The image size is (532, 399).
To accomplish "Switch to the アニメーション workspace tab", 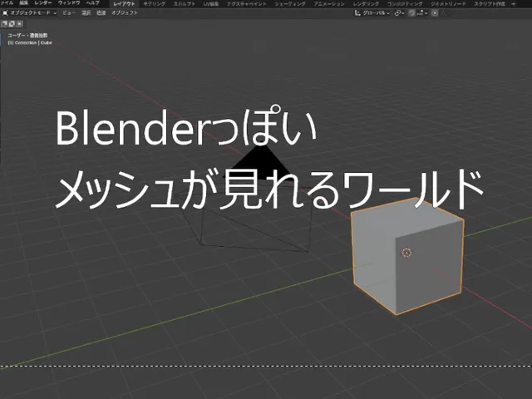I will click(329, 3).
